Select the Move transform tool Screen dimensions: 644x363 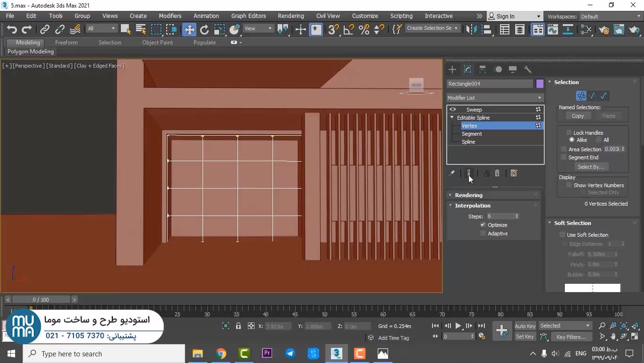pyautogui.click(x=189, y=29)
